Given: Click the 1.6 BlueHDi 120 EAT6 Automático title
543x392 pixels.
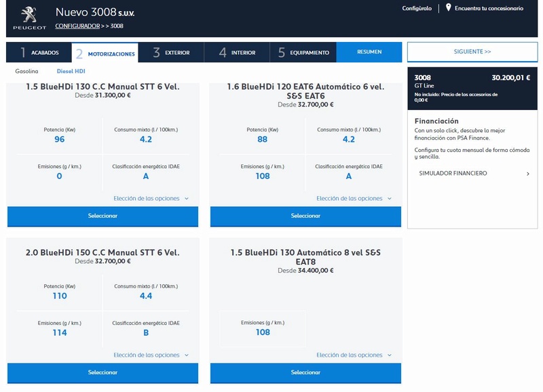Looking at the screenshot, I should (306, 92).
